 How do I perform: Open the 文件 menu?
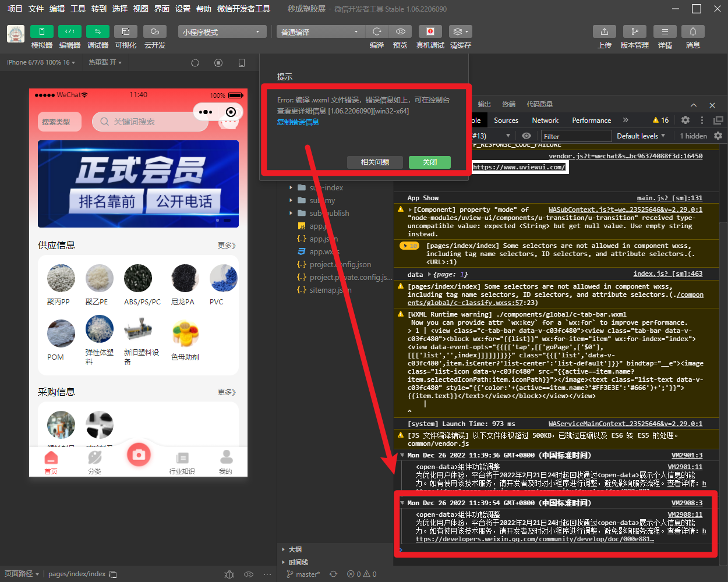(x=36, y=9)
